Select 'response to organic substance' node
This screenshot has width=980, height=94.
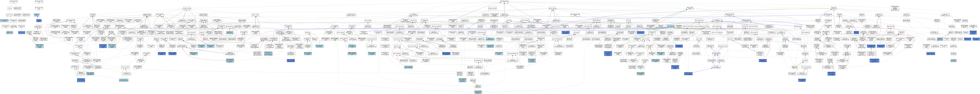click(x=934, y=33)
